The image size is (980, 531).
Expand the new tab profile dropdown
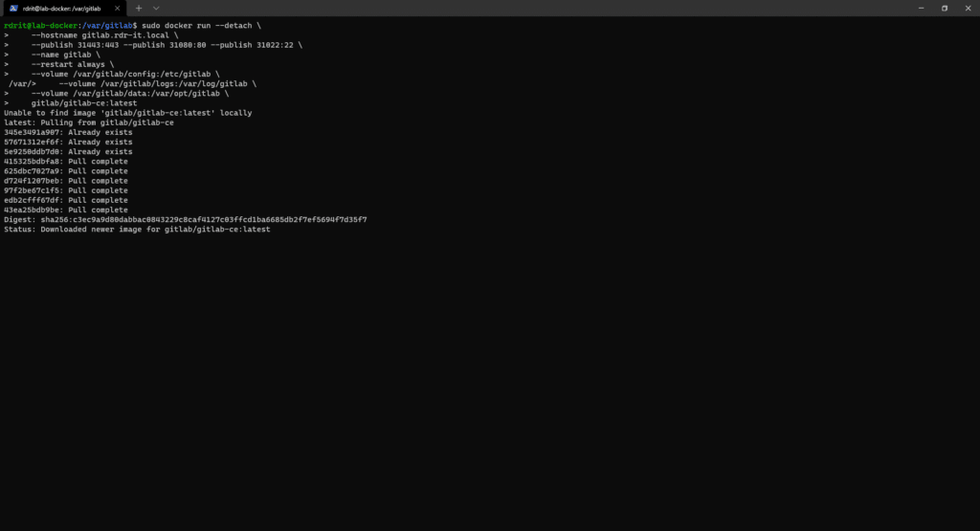coord(156,8)
